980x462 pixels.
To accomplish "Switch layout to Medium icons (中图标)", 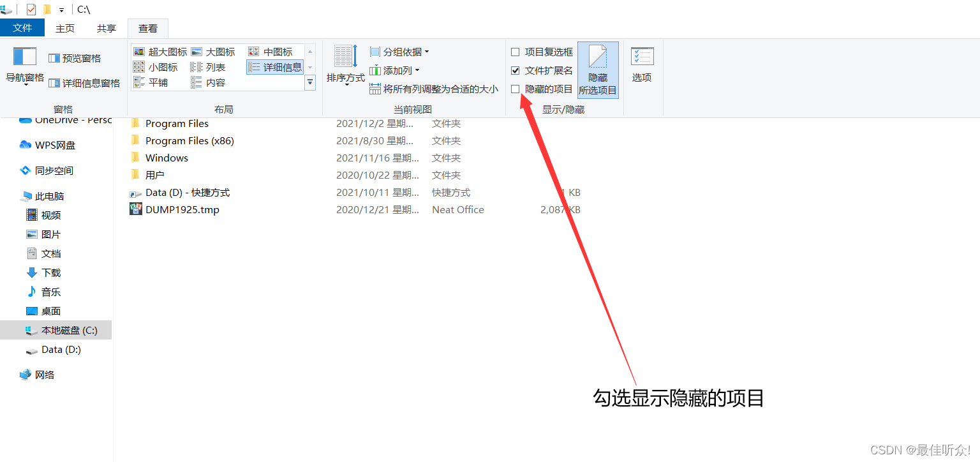I will click(x=271, y=52).
